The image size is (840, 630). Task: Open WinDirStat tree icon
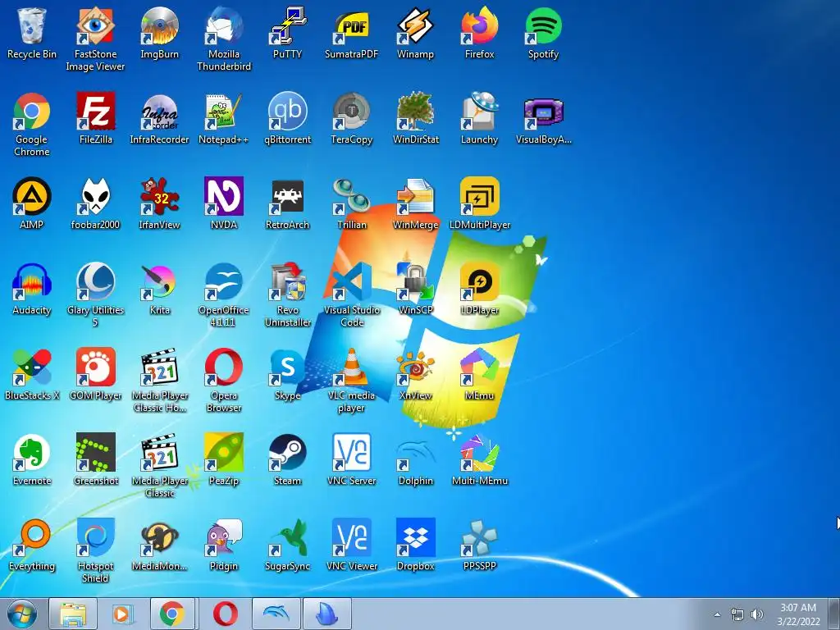click(x=416, y=112)
